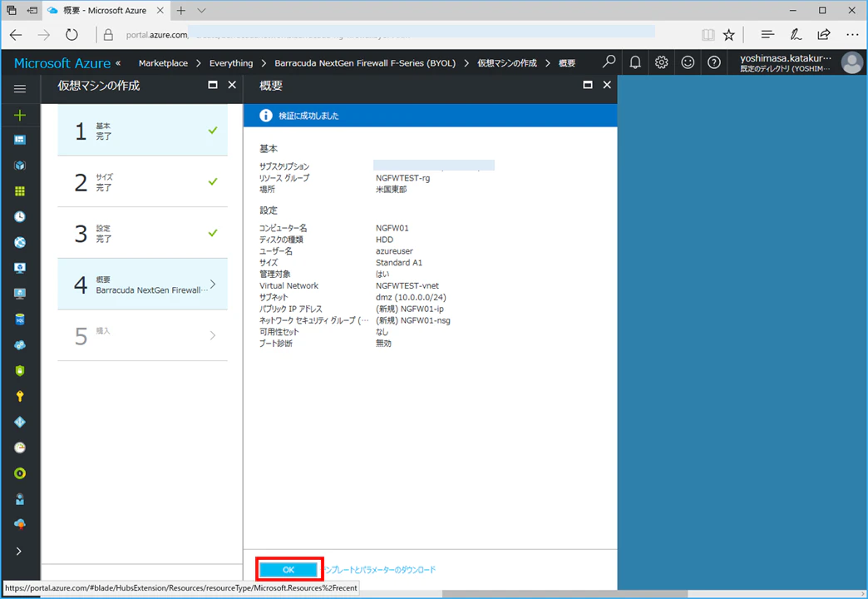868x599 pixels.
Task: Go to 仮想マシンの作成 breadcrumb
Action: coord(507,63)
